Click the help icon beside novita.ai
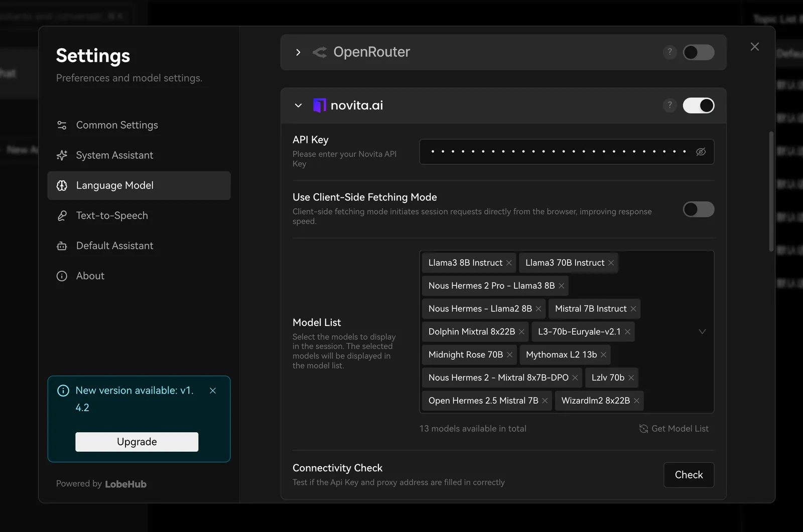This screenshot has height=532, width=803. point(670,105)
